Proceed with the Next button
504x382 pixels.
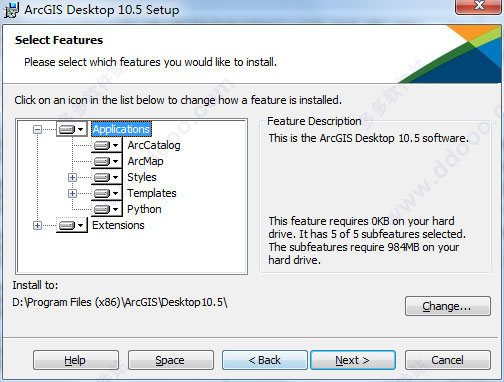point(353,360)
